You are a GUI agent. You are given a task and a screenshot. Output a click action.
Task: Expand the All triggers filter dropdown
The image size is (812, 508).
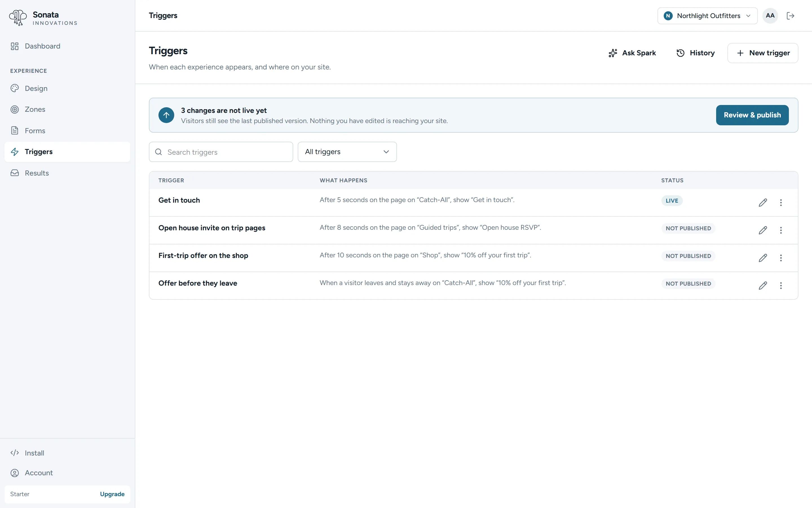pyautogui.click(x=347, y=152)
